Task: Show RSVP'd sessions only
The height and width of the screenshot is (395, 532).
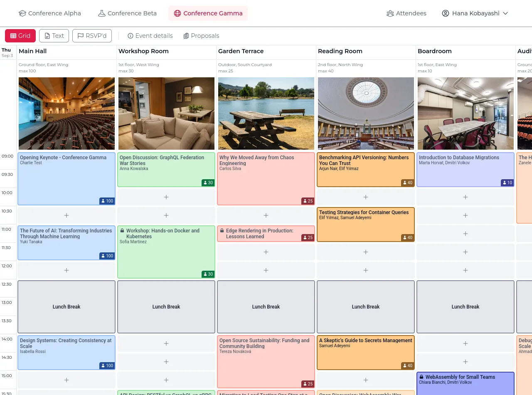Action: (x=92, y=36)
